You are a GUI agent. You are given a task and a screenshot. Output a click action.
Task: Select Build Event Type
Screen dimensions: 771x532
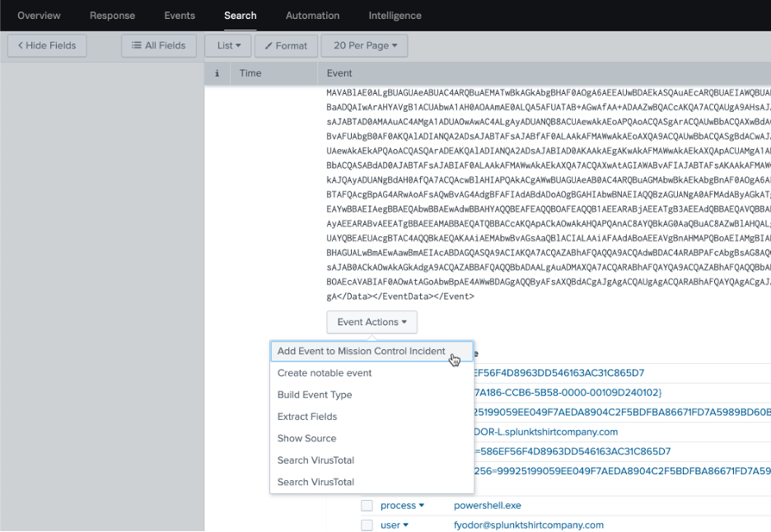point(371,394)
